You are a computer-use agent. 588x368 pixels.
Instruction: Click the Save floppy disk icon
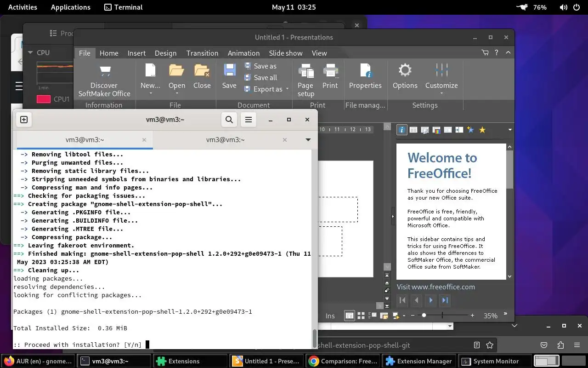pos(229,70)
